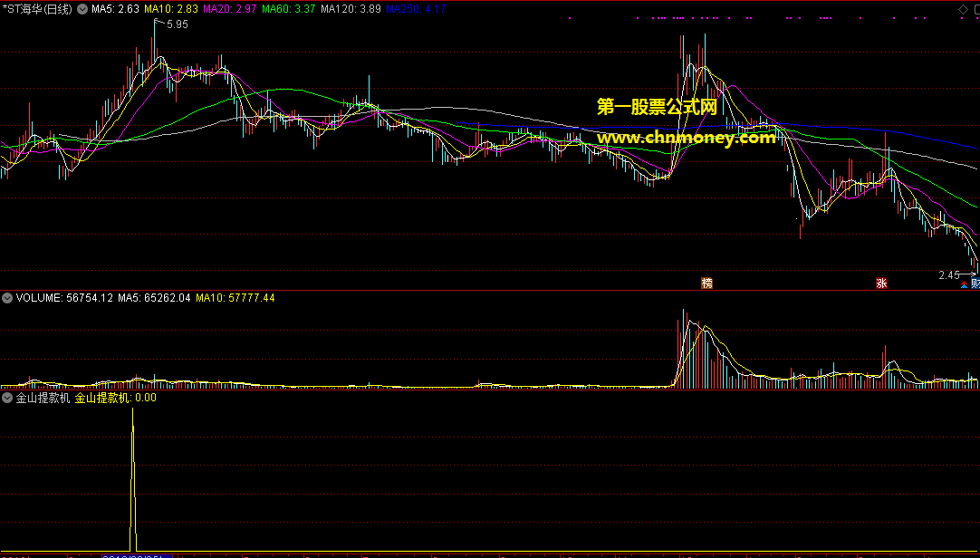
Task: Click the yellow 金山提款机: 0.00 value label
Action: 116,398
